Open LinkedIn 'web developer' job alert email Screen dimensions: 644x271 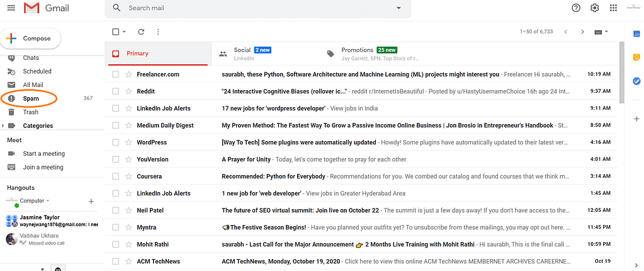362,193
